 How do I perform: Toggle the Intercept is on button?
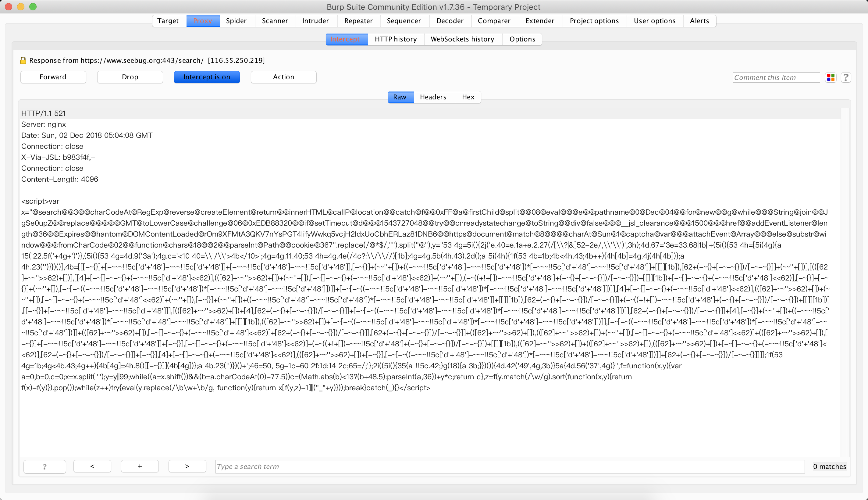pyautogui.click(x=207, y=77)
